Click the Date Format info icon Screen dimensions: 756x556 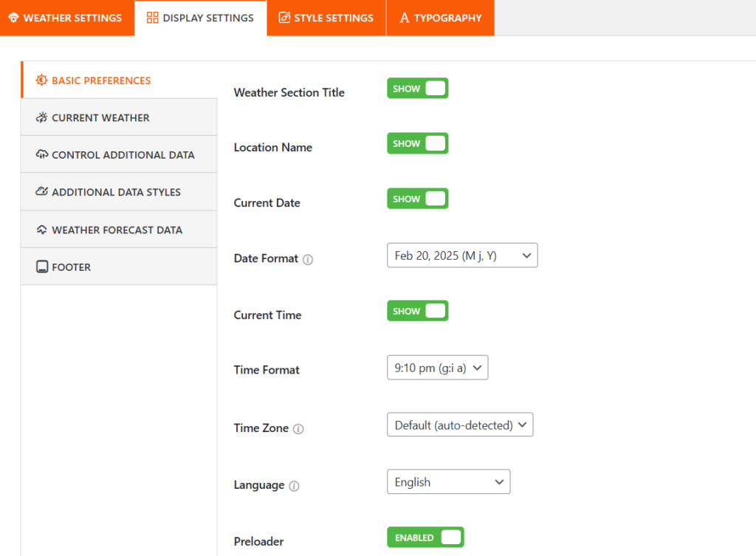point(308,259)
